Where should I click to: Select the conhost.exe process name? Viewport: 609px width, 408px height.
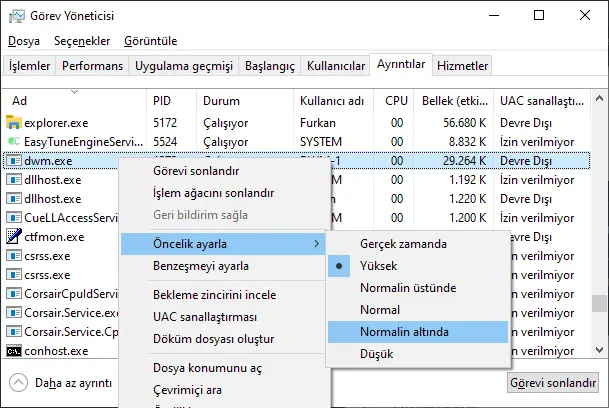56,351
